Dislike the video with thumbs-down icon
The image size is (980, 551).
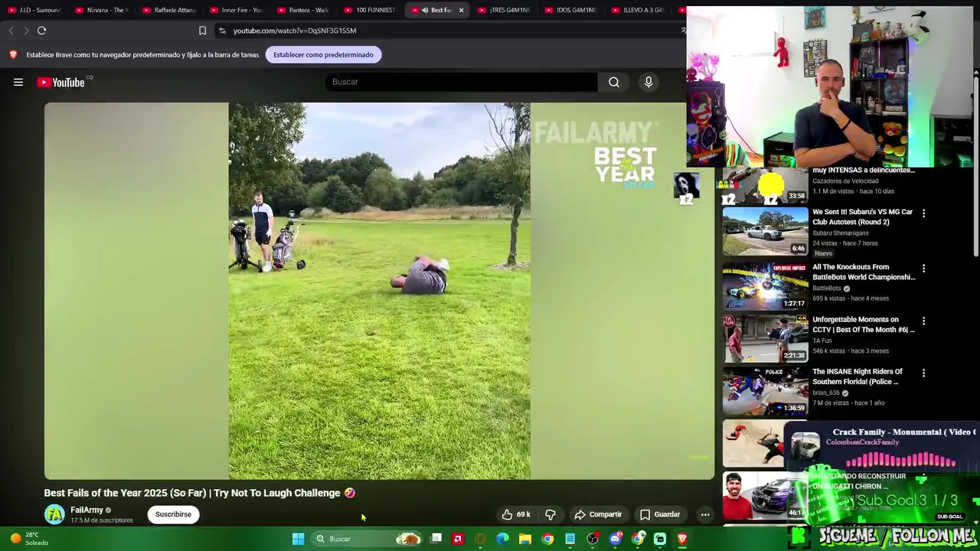click(550, 514)
